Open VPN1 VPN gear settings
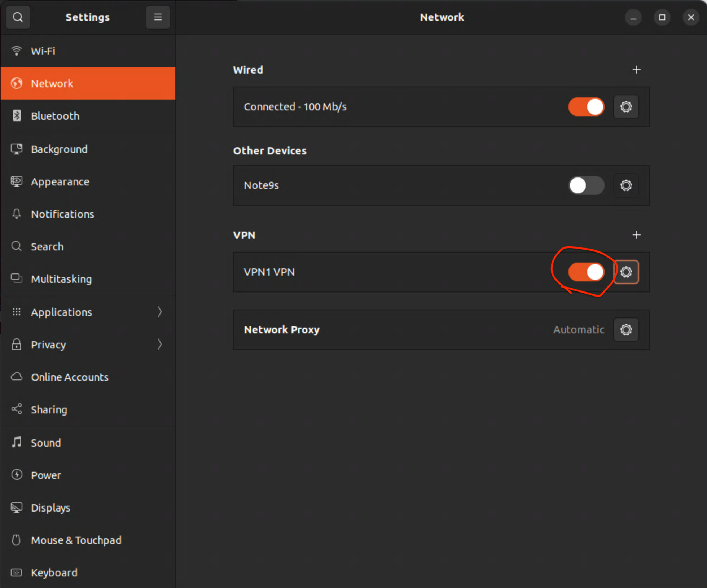This screenshot has height=588, width=707. tap(626, 272)
